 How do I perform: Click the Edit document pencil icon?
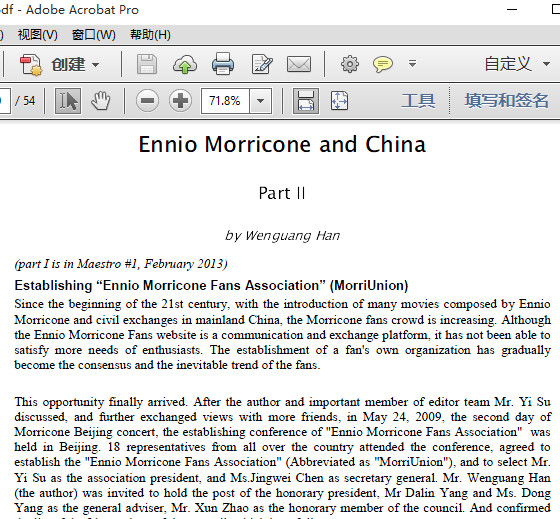pos(262,64)
